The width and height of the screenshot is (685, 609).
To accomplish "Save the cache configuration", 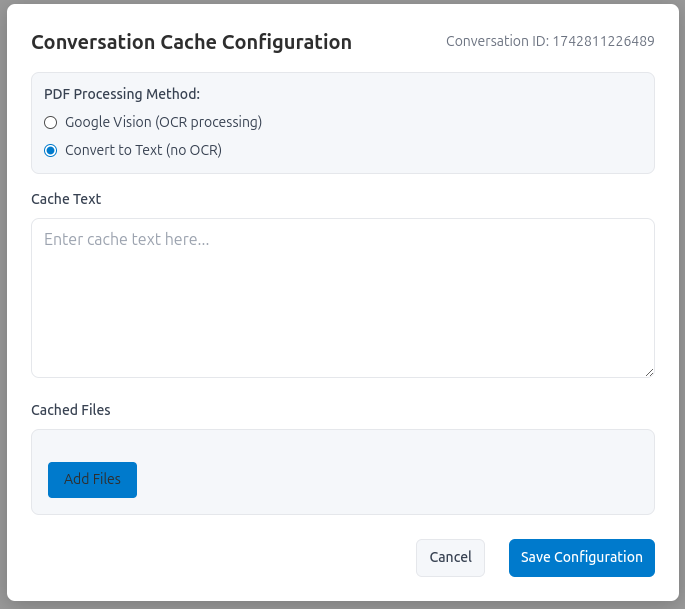I will click(x=581, y=557).
